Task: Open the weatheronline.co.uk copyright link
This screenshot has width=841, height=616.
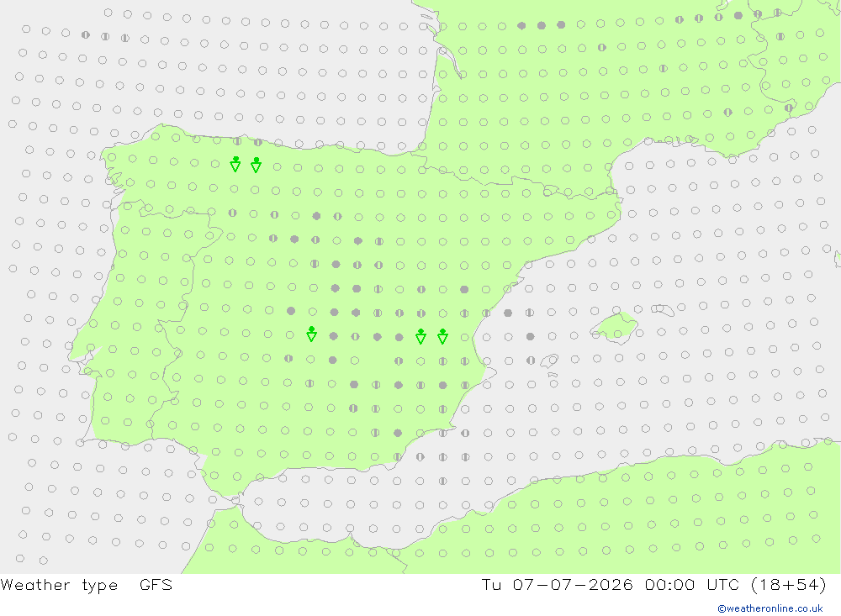Action: pos(770,608)
